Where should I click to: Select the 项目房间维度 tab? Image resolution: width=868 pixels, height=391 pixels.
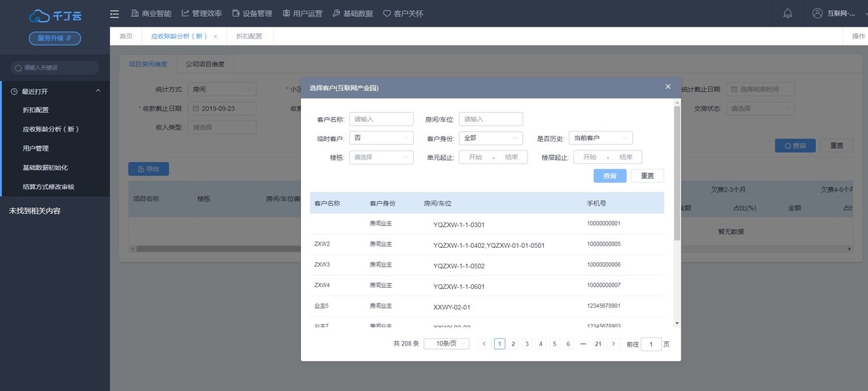[x=148, y=64]
